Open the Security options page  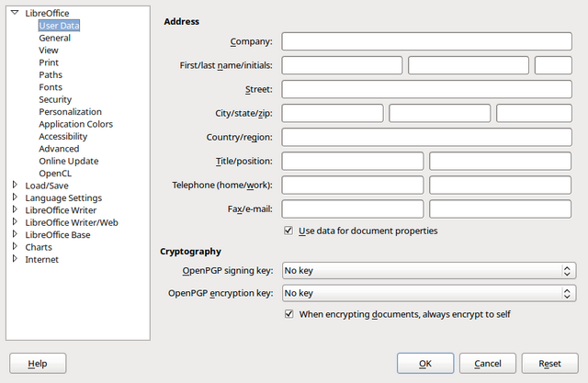point(55,100)
